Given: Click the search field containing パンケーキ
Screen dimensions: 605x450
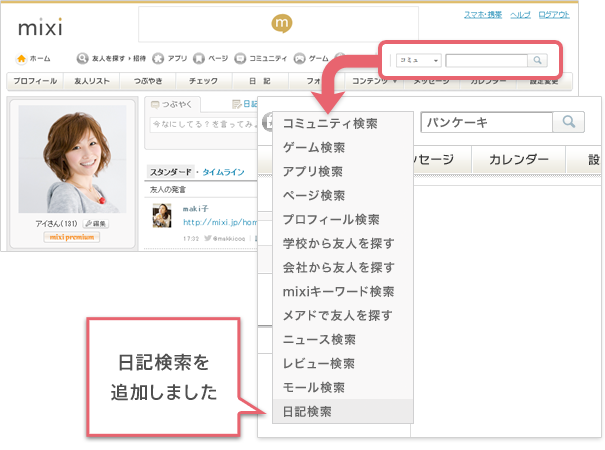Looking at the screenshot, I should pyautogui.click(x=487, y=122).
